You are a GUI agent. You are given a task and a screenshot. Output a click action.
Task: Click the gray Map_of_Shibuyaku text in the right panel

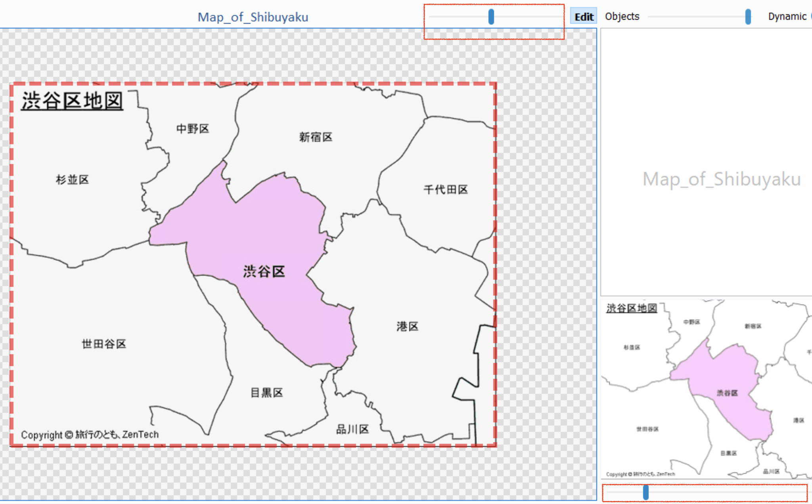point(721,179)
